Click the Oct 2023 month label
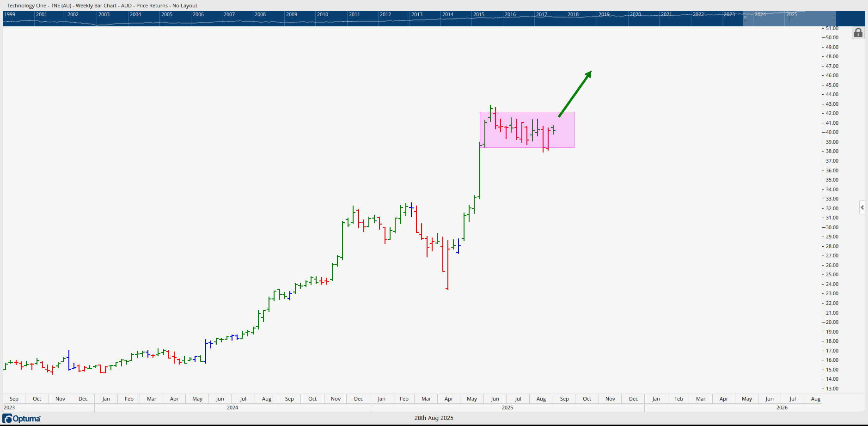 (37, 399)
